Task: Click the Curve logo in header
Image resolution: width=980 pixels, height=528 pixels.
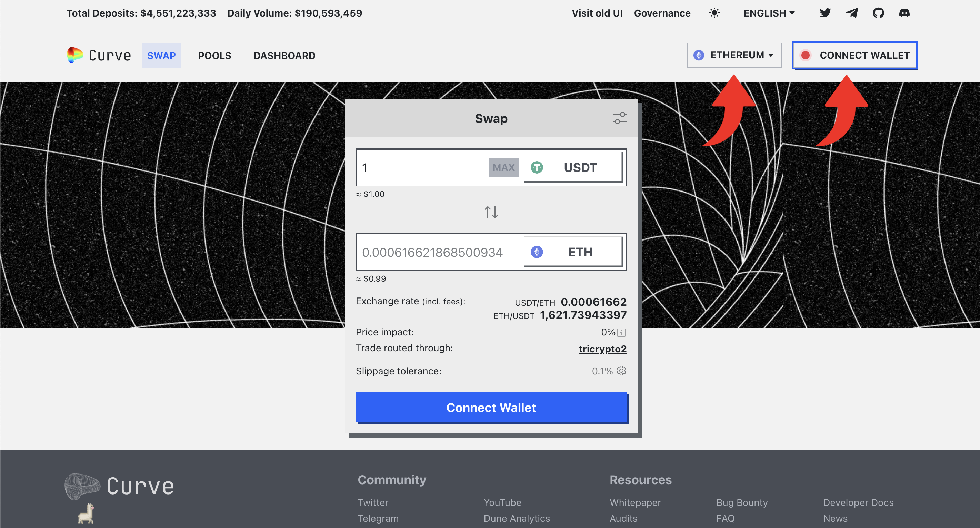Action: coord(99,55)
